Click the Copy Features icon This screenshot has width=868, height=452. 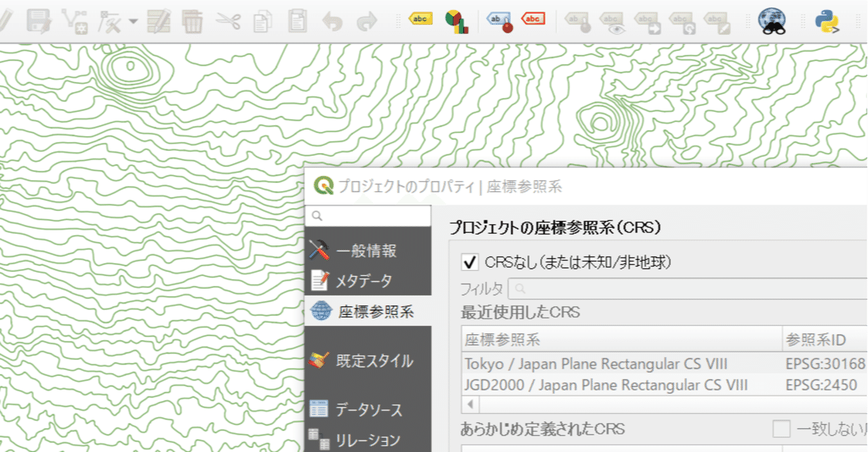pos(262,21)
